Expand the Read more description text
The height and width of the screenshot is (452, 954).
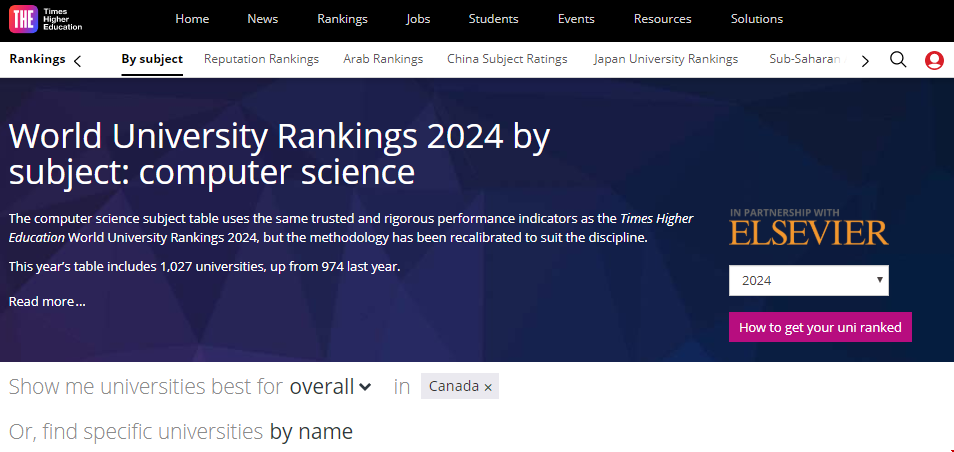[x=47, y=301]
